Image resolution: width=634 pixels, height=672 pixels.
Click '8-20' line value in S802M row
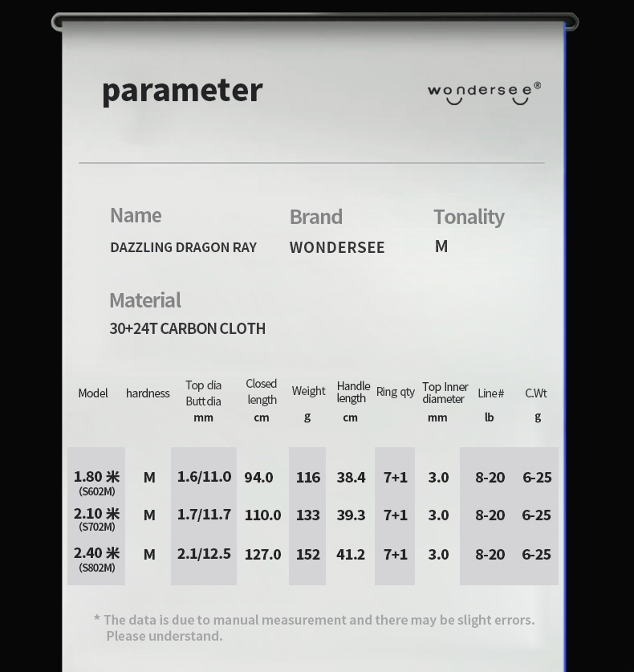pos(490,555)
